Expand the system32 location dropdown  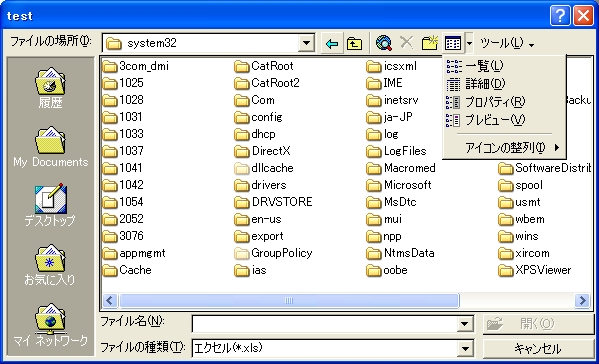pos(306,43)
